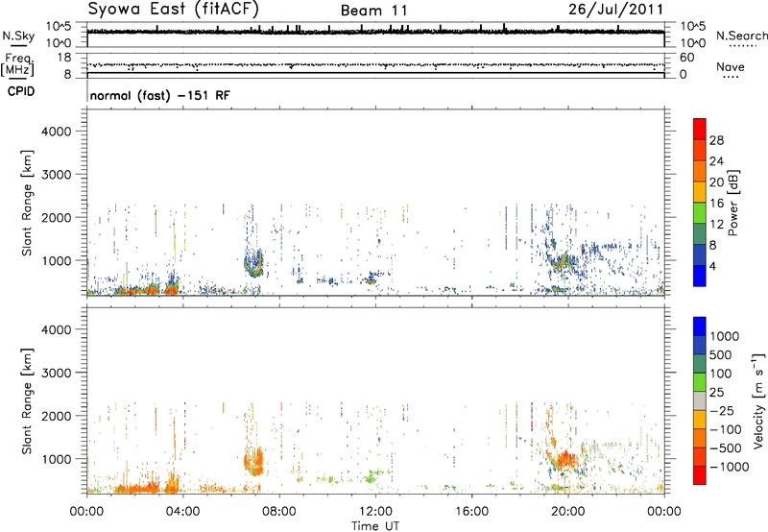Pick the gray segment of Velocity colorbar
The width and height of the screenshot is (768, 532).
(700, 400)
